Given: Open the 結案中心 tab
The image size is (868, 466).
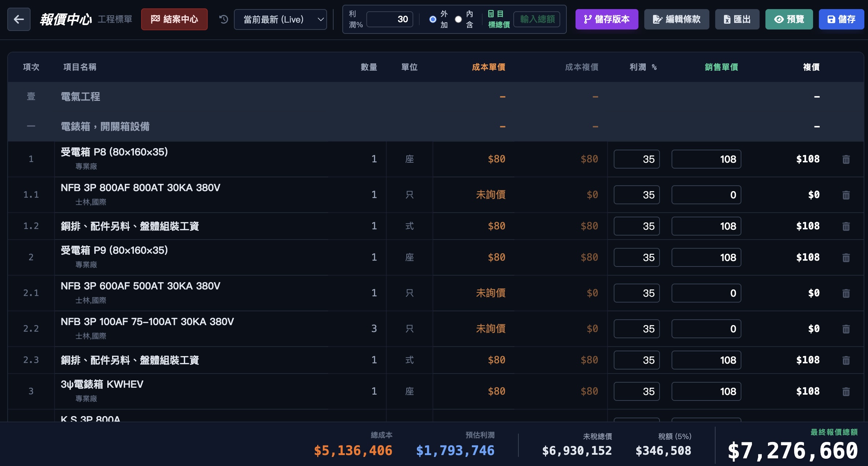Looking at the screenshot, I should 174,19.
